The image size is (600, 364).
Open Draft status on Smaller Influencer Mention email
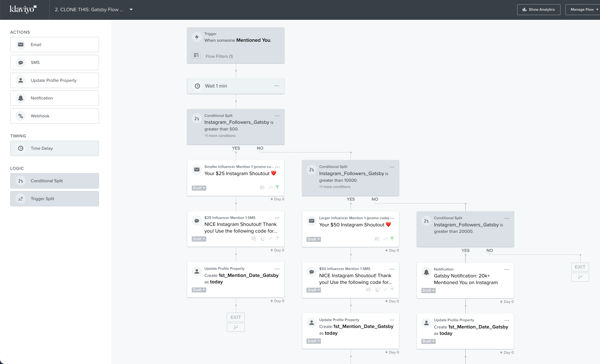point(199,188)
